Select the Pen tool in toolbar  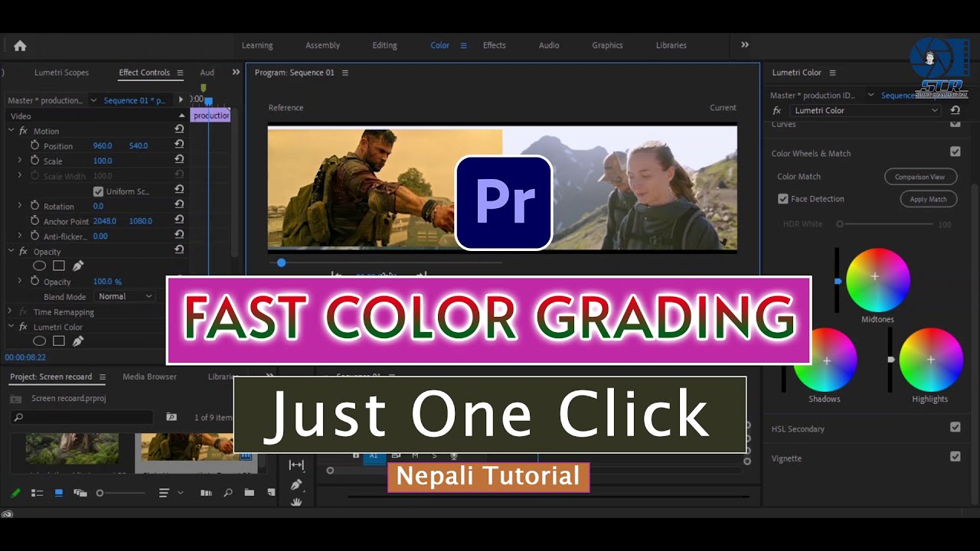pos(296,484)
